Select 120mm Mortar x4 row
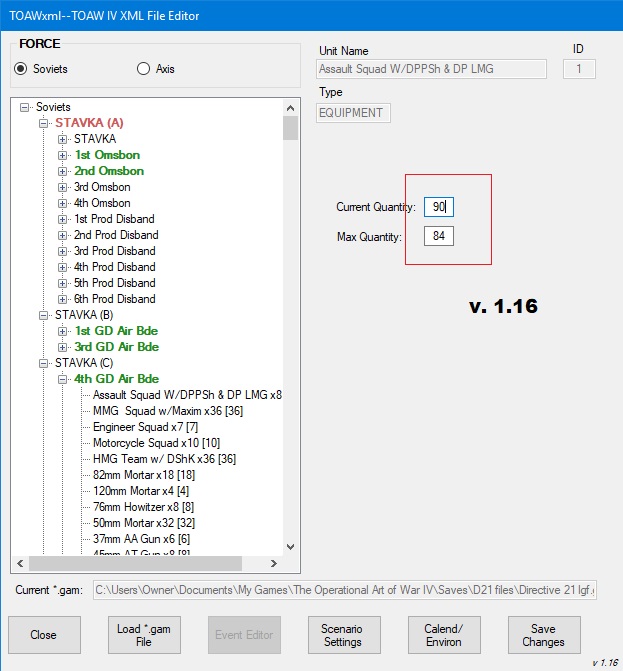 [x=141, y=491]
